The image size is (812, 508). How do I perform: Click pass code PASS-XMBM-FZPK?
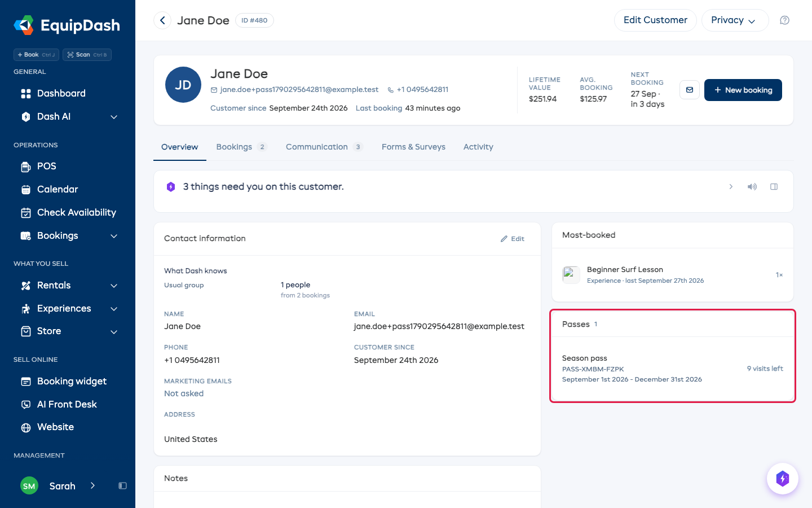pyautogui.click(x=593, y=369)
